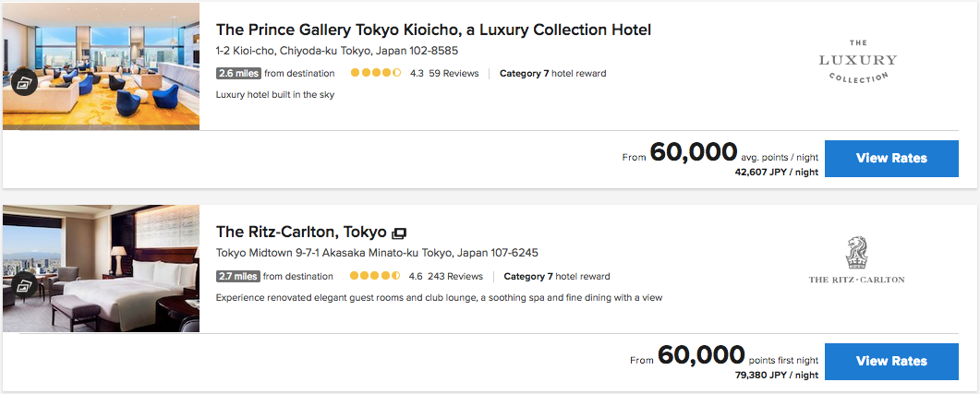Click the 2.7 miles distance badge
980x394 pixels.
pyautogui.click(x=238, y=276)
